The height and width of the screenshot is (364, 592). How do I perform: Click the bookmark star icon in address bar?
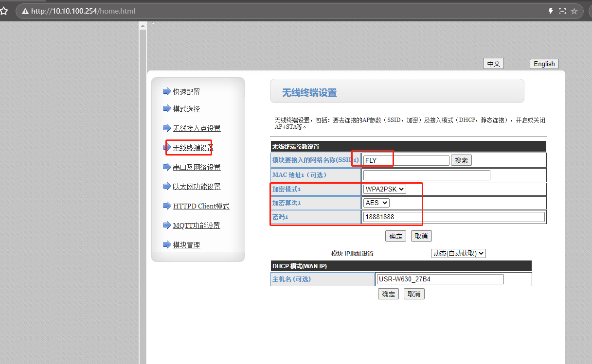[574, 11]
